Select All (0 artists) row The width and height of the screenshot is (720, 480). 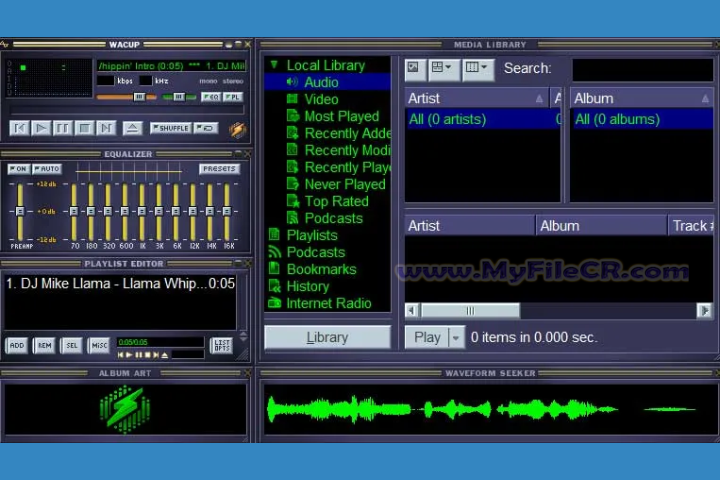[482, 119]
